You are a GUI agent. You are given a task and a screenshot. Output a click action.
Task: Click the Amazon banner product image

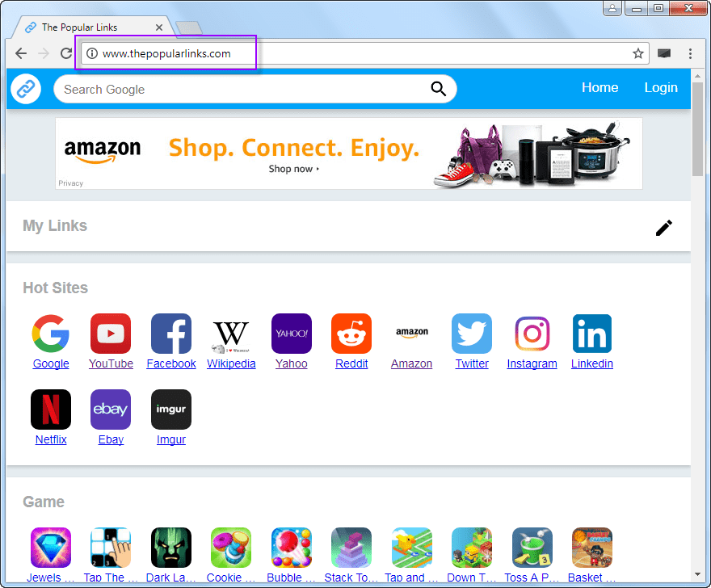[x=532, y=154]
